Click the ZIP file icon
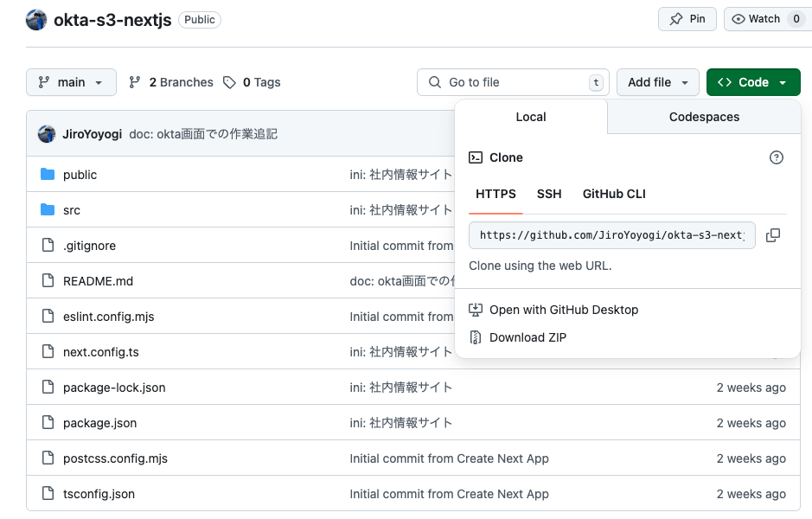812x519 pixels. coord(476,337)
